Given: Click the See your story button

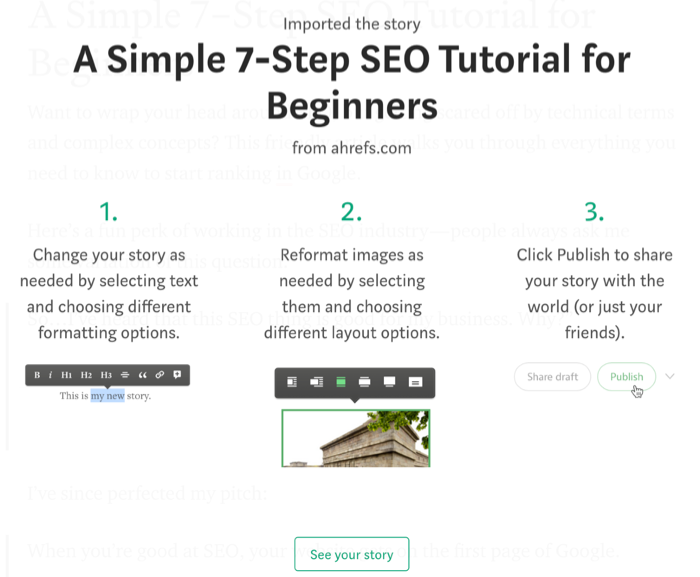Looking at the screenshot, I should point(351,555).
